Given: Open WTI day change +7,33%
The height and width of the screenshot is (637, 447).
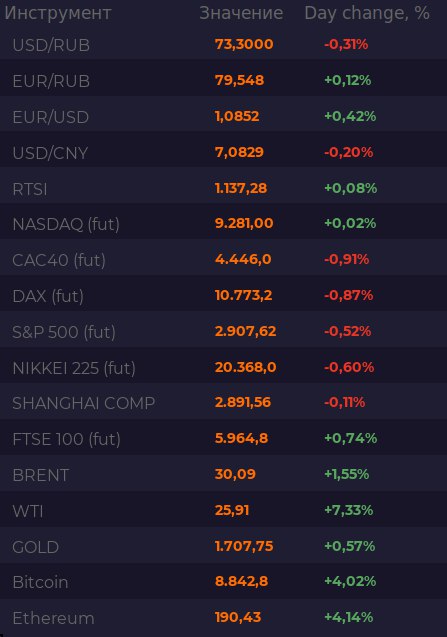Looking at the screenshot, I should click(348, 510).
